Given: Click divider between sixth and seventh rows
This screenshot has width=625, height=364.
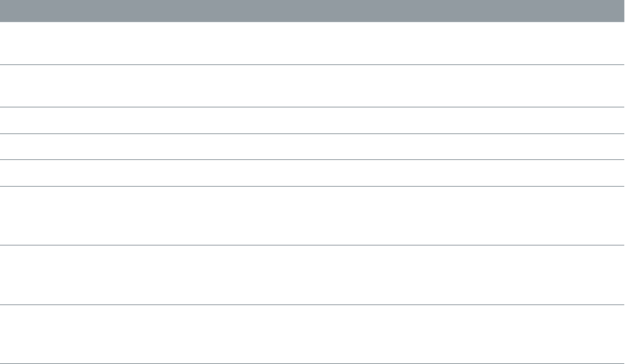Looking at the screenshot, I should [312, 246].
